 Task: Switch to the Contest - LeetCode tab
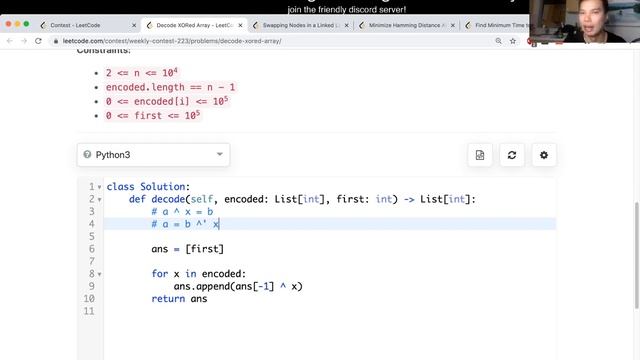pyautogui.click(x=88, y=25)
